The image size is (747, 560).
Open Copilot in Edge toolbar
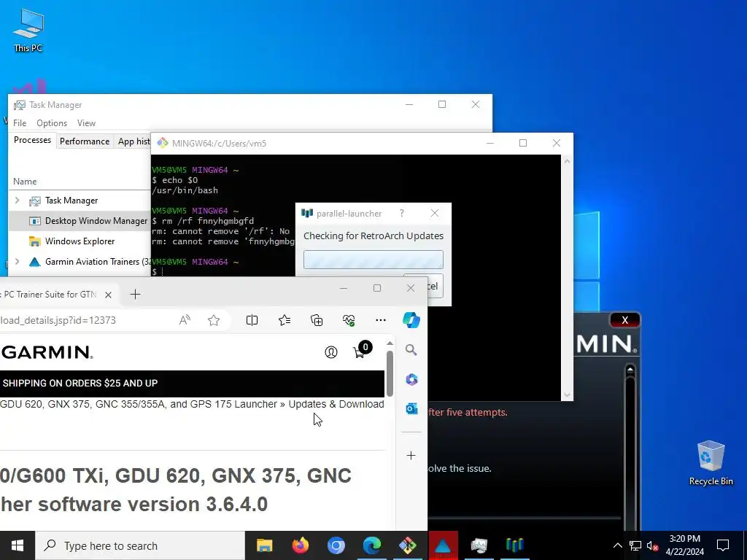pos(411,320)
